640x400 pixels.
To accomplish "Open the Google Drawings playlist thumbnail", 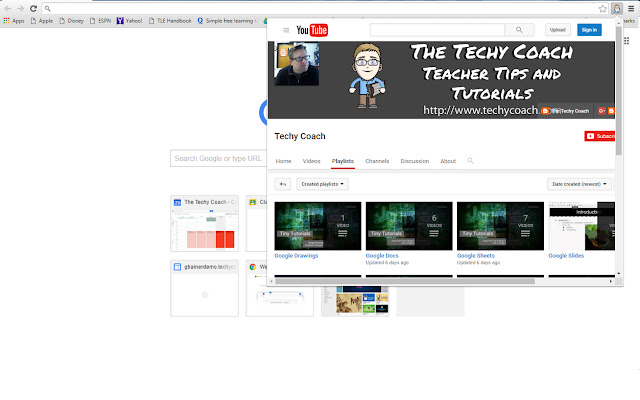I will (318, 226).
